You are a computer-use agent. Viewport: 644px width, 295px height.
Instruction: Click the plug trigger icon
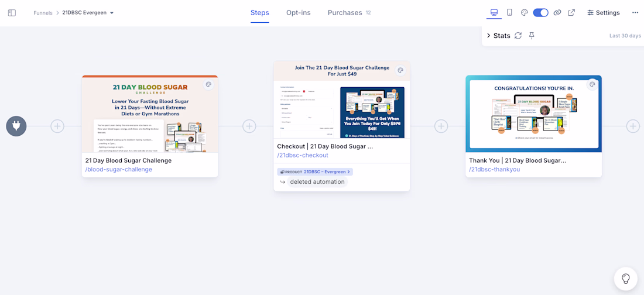click(x=16, y=126)
